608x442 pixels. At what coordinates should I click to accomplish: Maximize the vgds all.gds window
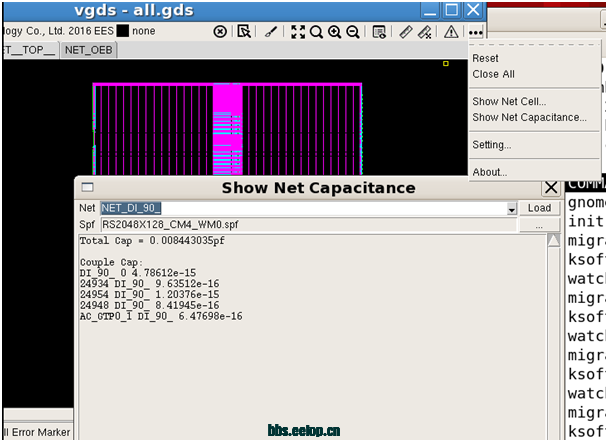[x=451, y=10]
